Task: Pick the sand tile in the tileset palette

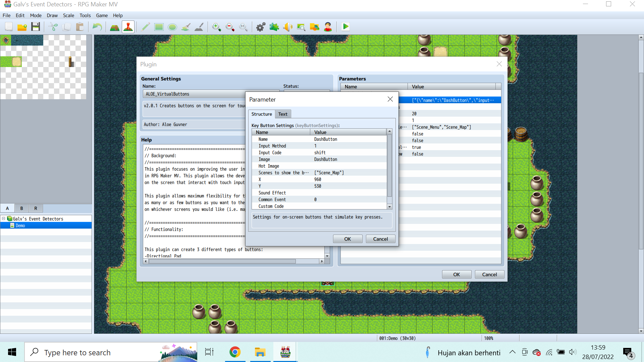Action: pos(16,61)
